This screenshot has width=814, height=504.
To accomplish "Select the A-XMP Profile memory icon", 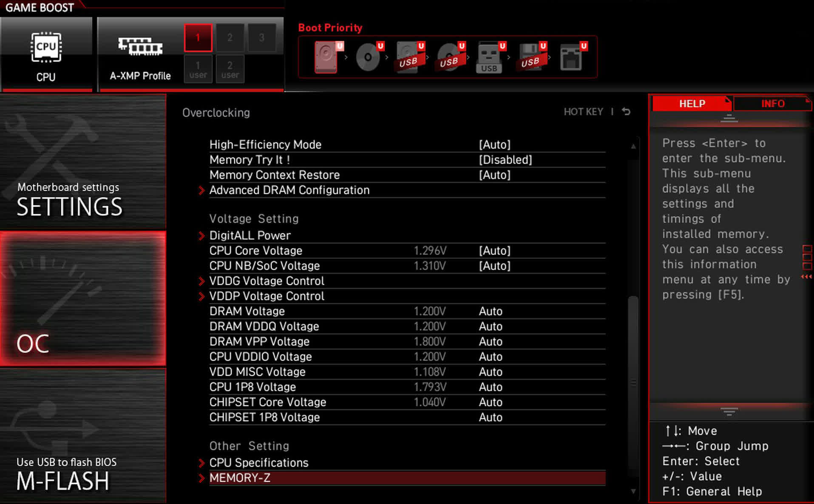I will pos(139,48).
